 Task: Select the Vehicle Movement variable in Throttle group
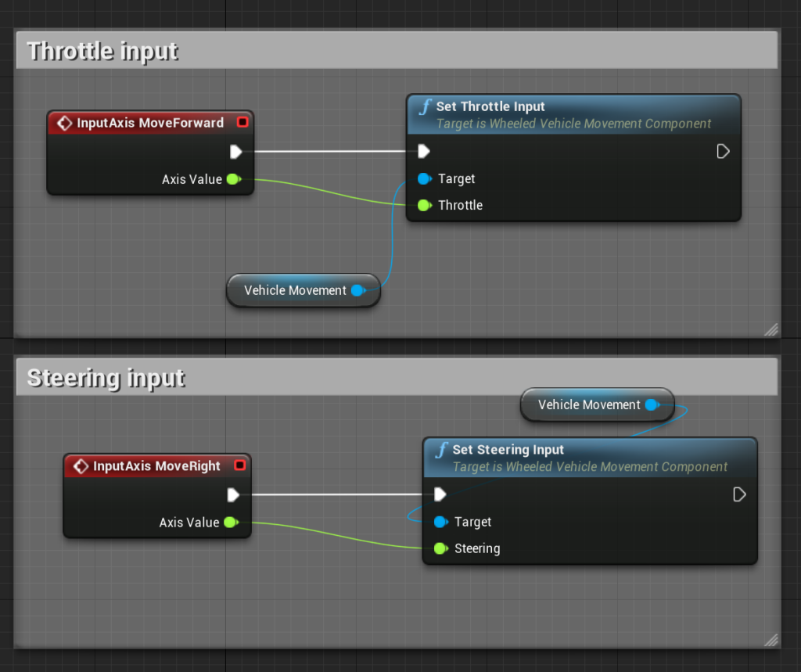coord(295,290)
